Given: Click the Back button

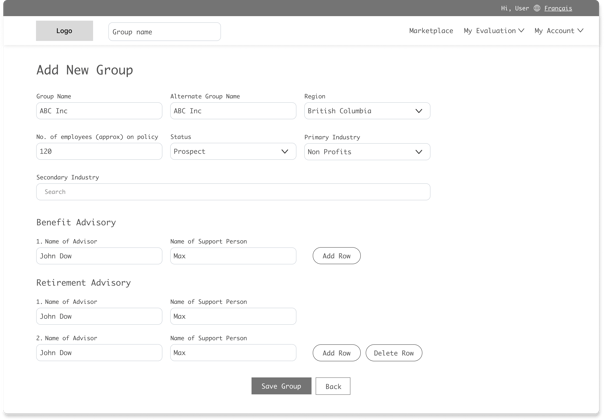Looking at the screenshot, I should tap(333, 386).
